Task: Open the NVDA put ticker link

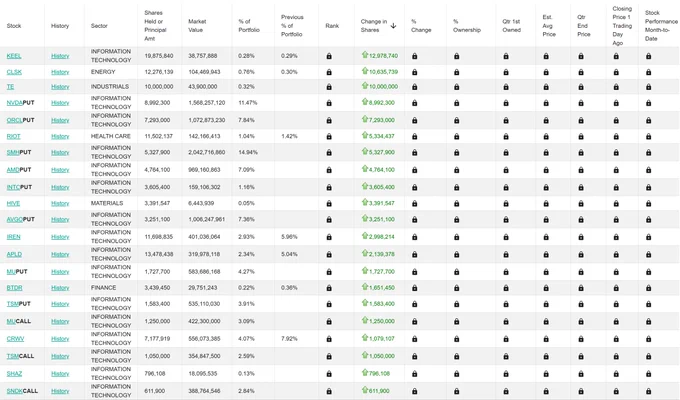Action: (15, 103)
